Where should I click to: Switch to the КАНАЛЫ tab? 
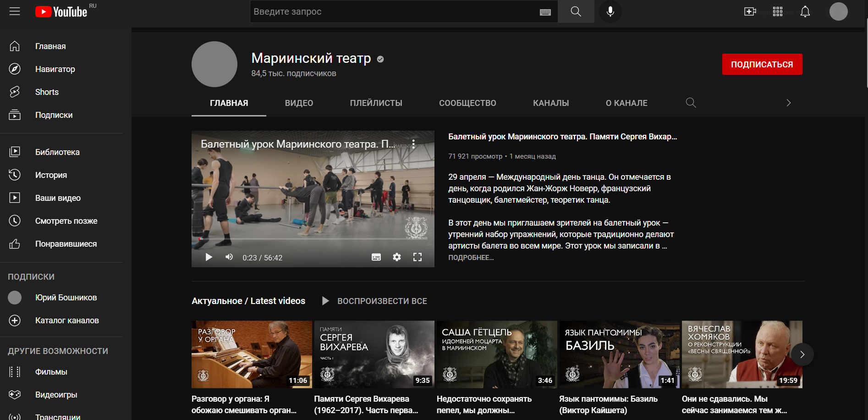[x=551, y=103]
